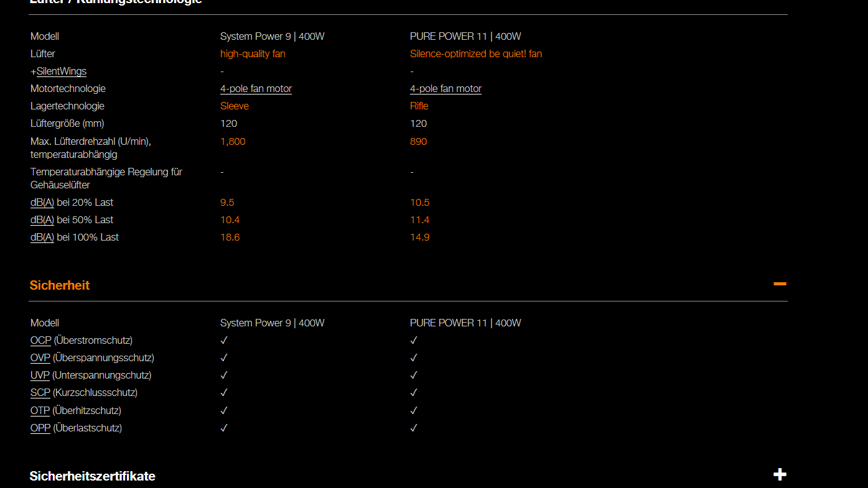Click the 'Lüftergröße (mm)' row label
This screenshot has width=868, height=488.
(67, 124)
